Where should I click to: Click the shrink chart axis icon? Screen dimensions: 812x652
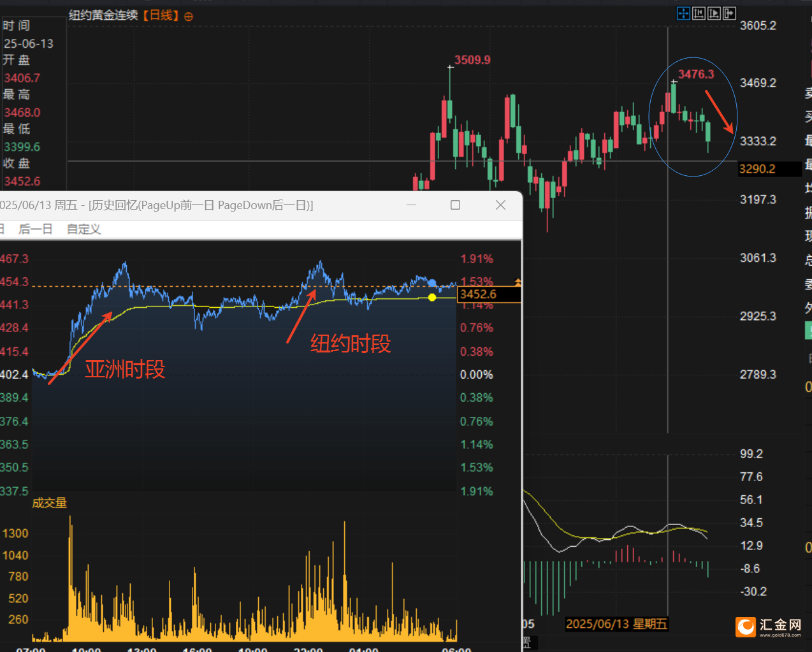click(x=699, y=13)
